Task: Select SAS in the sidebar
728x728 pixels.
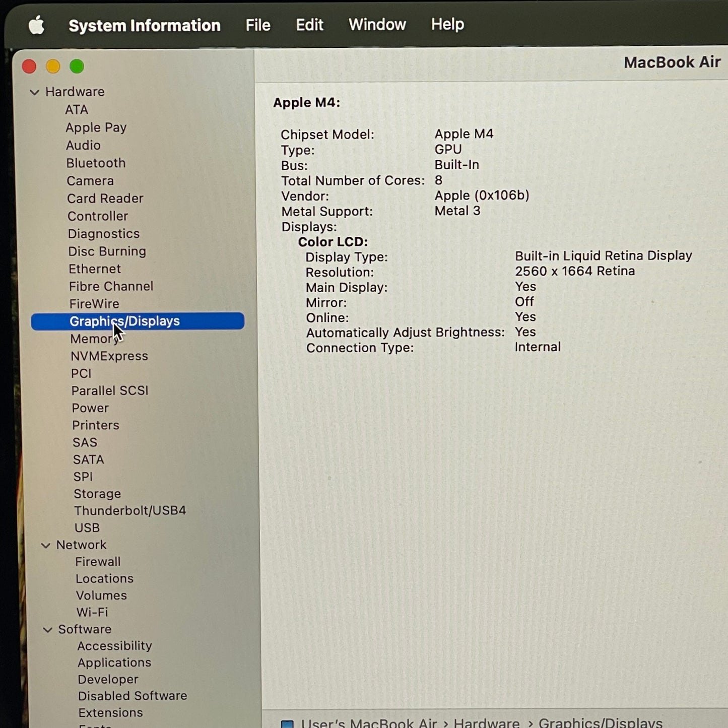Action: 85,442
